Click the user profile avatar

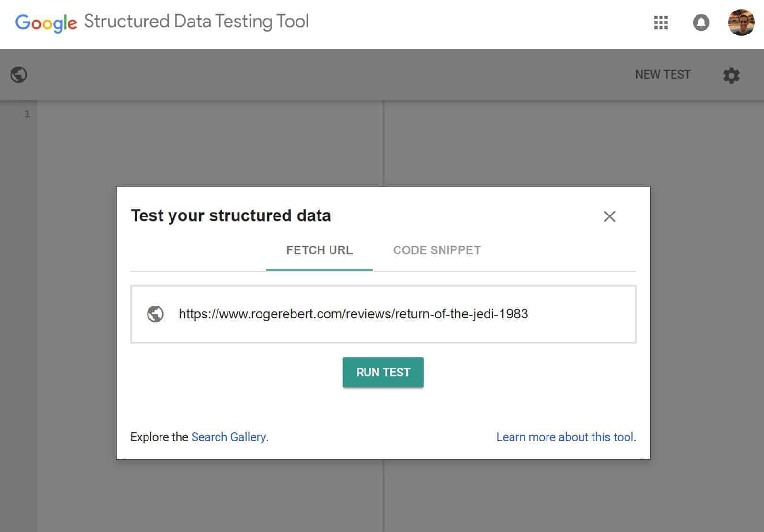tap(741, 23)
